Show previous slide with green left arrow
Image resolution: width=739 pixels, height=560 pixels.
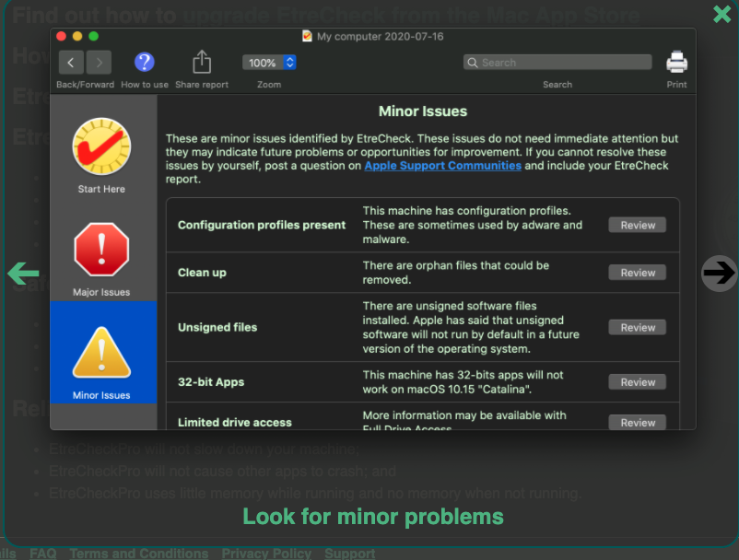pos(24,274)
